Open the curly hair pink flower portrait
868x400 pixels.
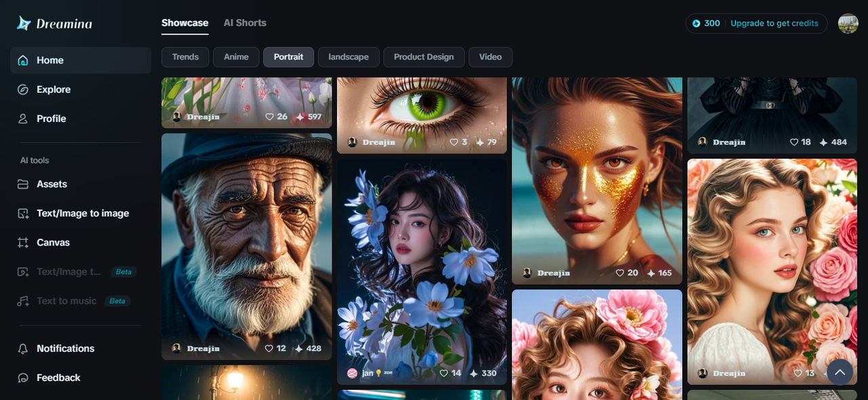coord(597,345)
